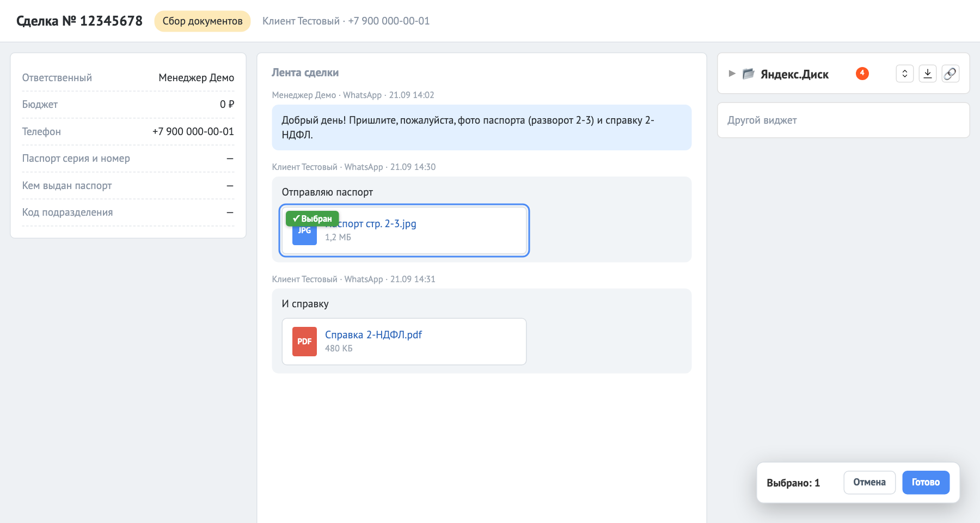Viewport: 980px width, 523px height.
Task: Click the Отмена button
Action: (869, 483)
